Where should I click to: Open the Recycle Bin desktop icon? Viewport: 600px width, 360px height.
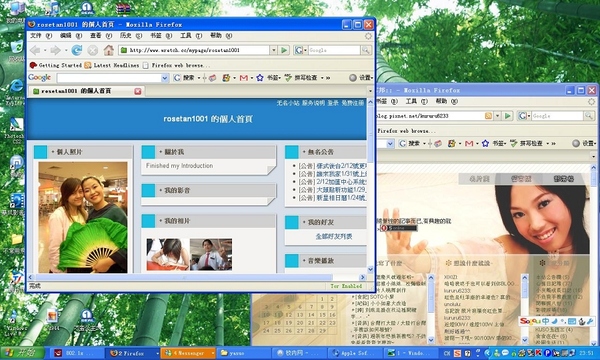pyautogui.click(x=16, y=47)
